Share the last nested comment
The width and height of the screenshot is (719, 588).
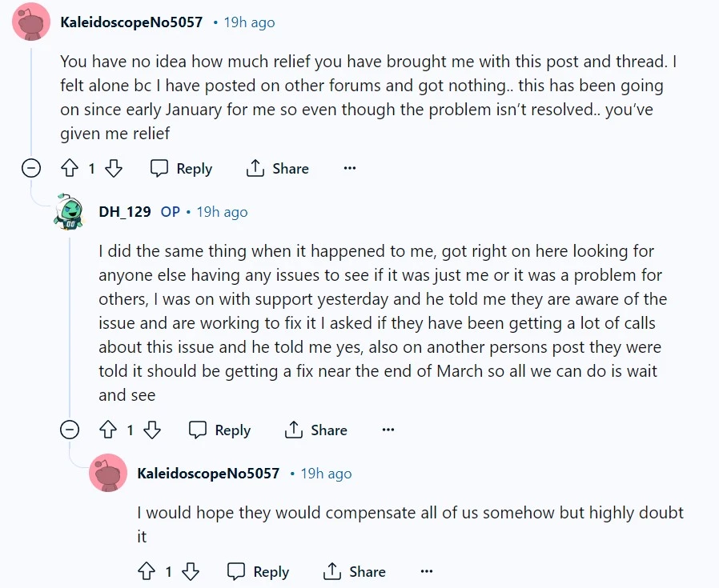pyautogui.click(x=355, y=572)
